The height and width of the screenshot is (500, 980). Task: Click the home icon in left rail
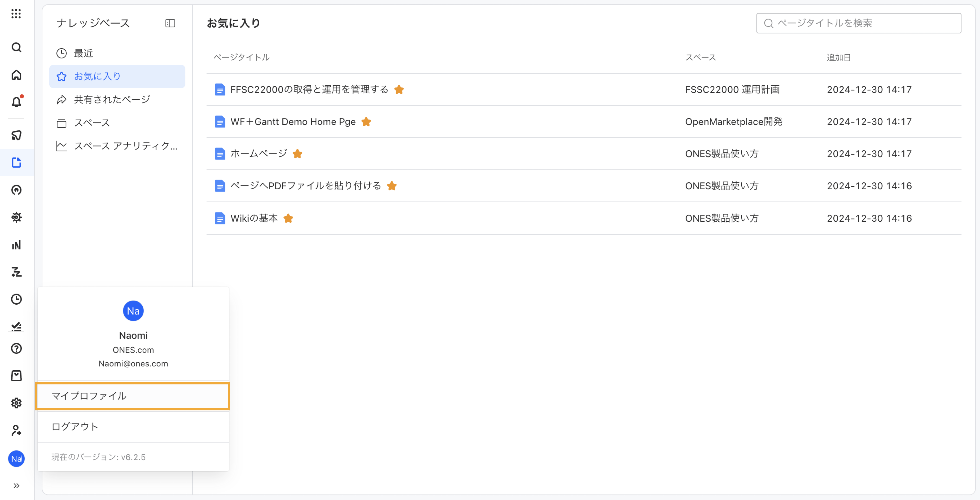click(x=16, y=75)
